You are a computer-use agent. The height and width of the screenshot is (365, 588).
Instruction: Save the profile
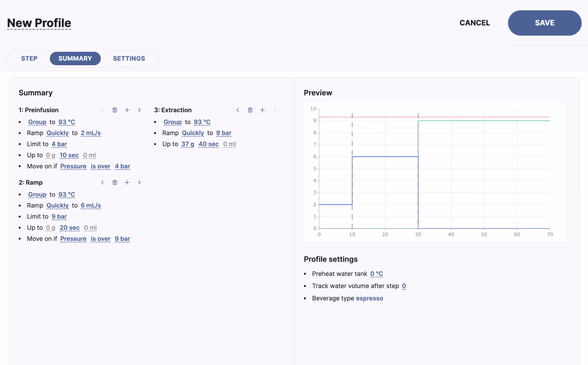click(x=545, y=23)
